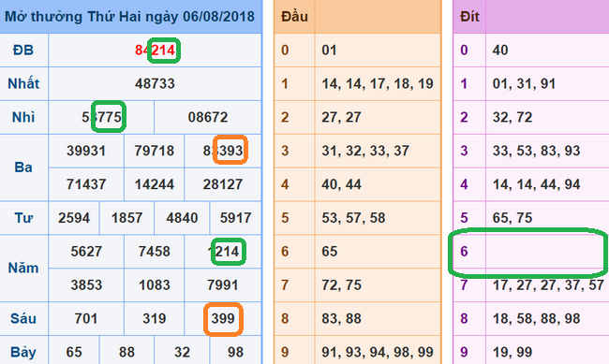Select the ĐB special prize number 84214
The height and width of the screenshot is (364, 609).
coord(156,50)
